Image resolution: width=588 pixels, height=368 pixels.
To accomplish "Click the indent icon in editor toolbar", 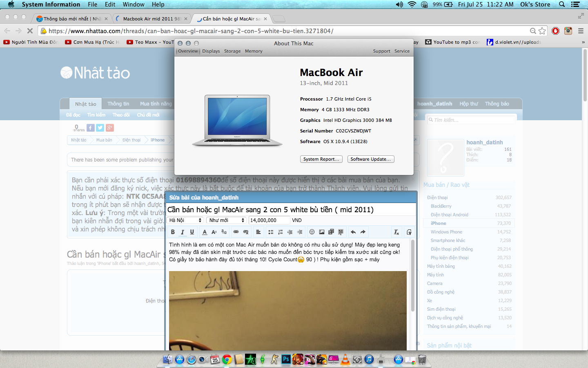I will [x=300, y=232].
